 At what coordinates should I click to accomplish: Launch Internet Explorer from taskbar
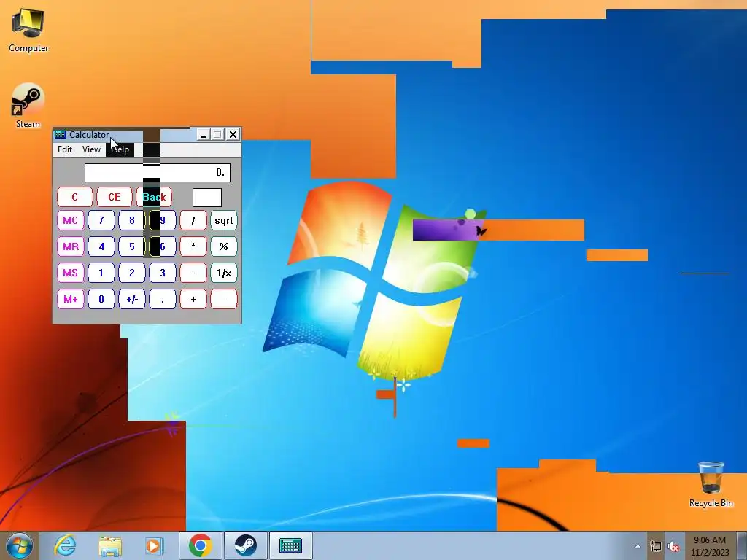[x=65, y=545]
